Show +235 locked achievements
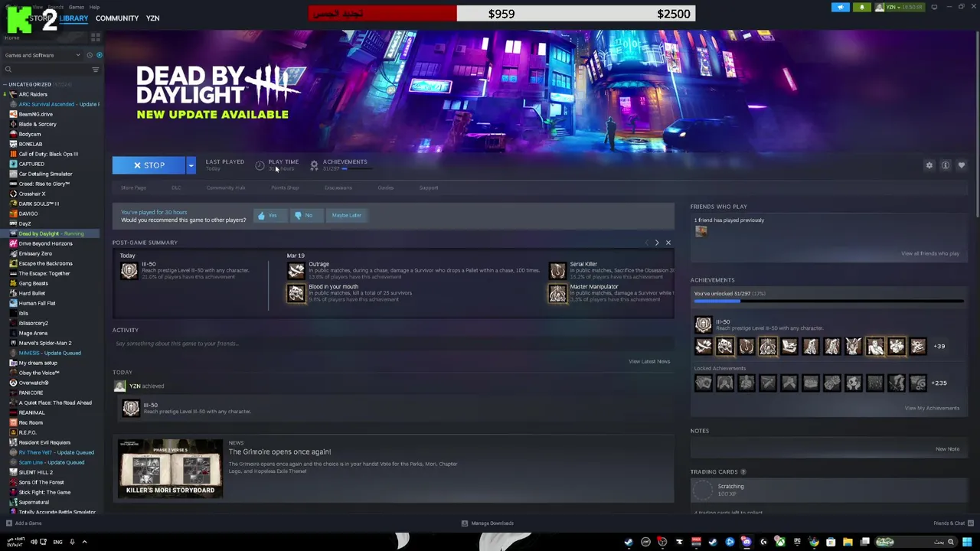980x551 pixels. [939, 383]
